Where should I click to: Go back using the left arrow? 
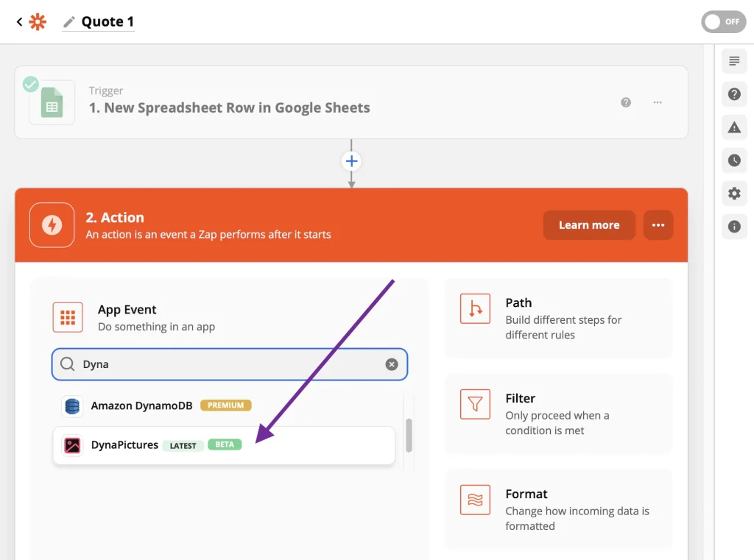[20, 21]
